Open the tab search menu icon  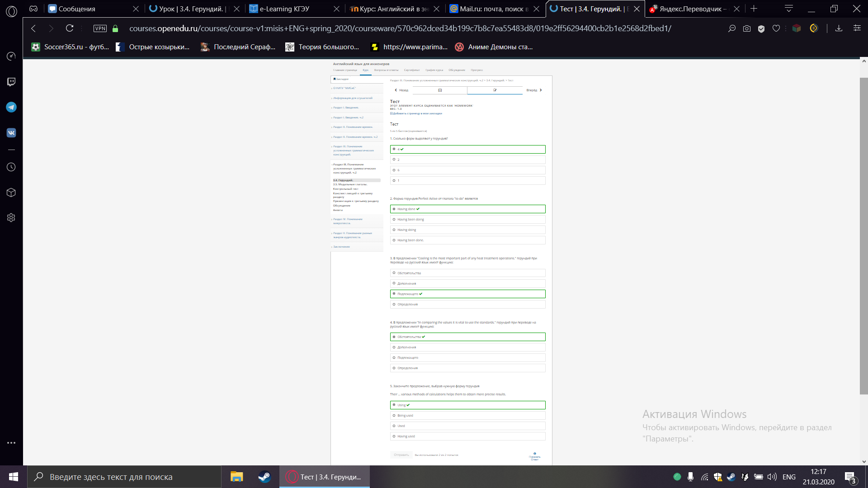point(789,9)
